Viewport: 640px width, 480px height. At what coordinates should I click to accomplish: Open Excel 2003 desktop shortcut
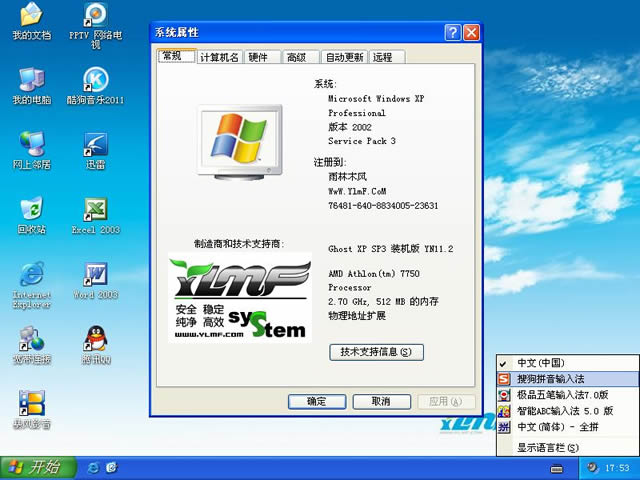[96, 215]
